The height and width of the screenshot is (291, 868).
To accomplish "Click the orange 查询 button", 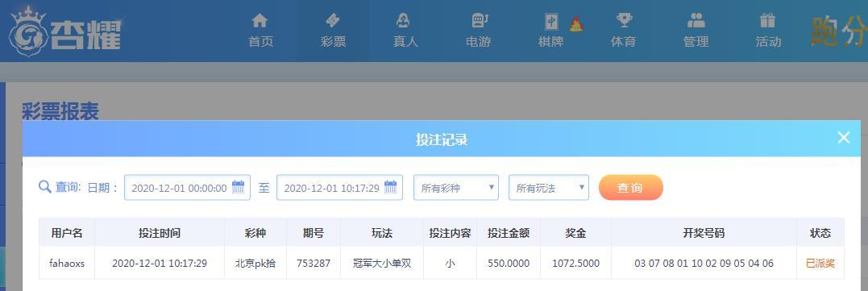I will tap(630, 188).
